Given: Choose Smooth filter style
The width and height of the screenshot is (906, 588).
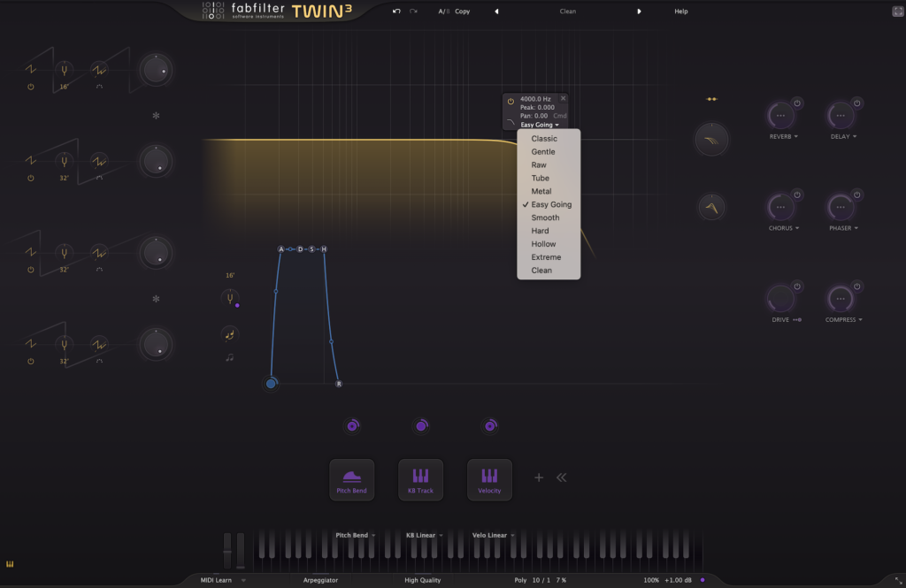Looking at the screenshot, I should pyautogui.click(x=545, y=218).
